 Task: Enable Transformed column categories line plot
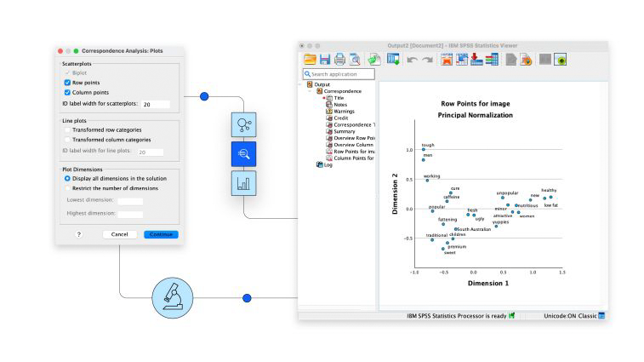click(x=67, y=140)
